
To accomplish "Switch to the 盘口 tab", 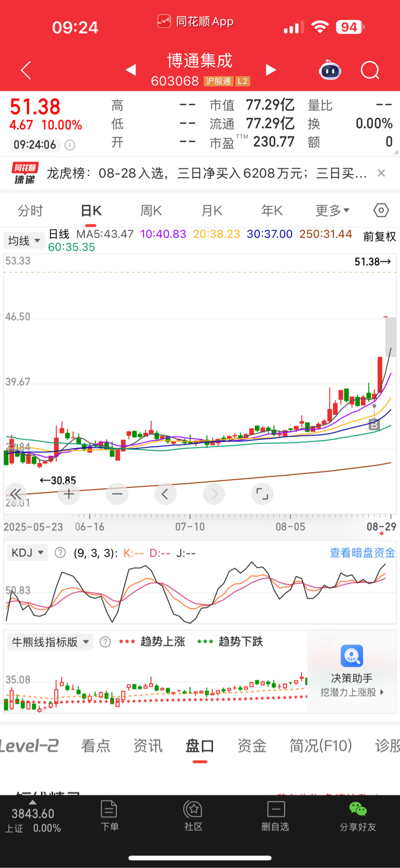I will 200,746.
